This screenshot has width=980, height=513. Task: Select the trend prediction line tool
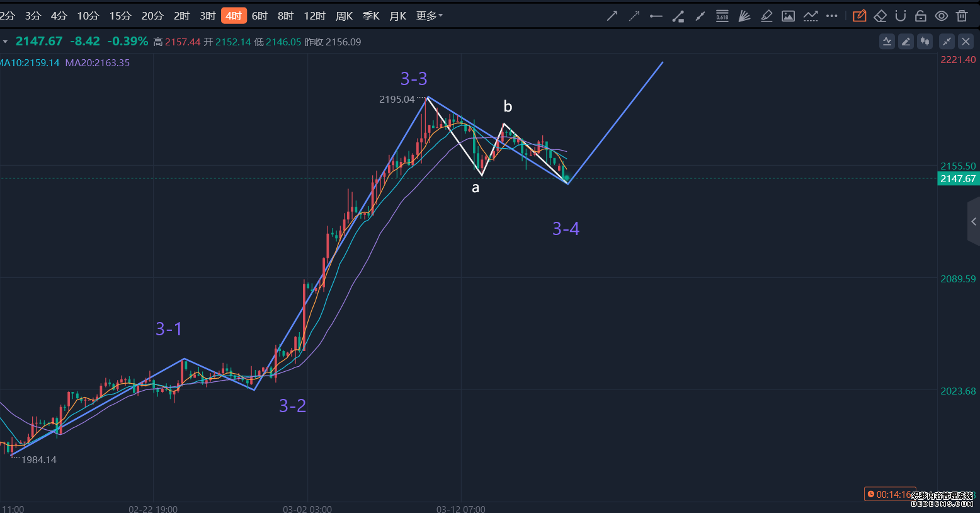pos(811,16)
